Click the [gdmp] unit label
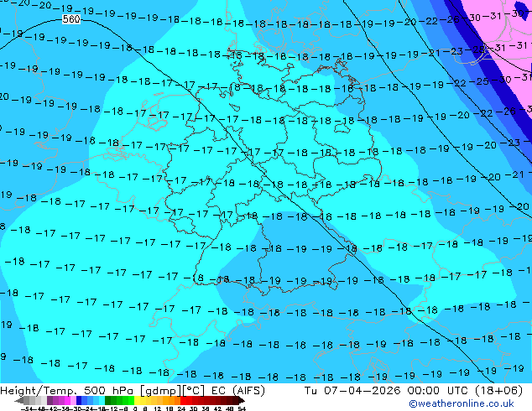The width and height of the screenshot is (532, 411). pos(161,391)
